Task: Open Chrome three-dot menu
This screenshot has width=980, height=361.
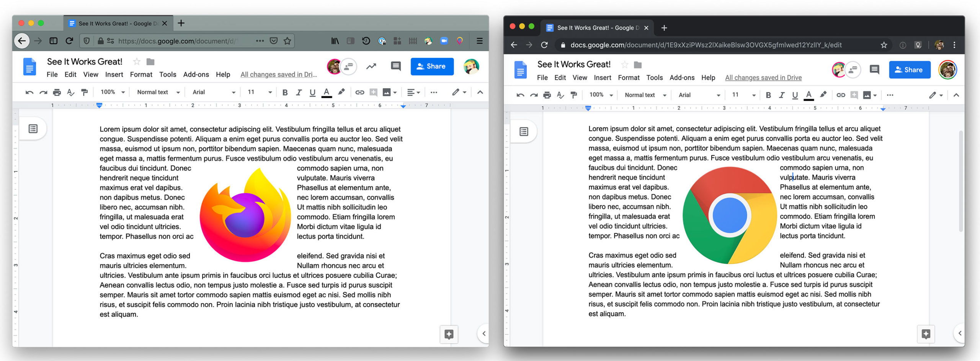Action: click(954, 45)
